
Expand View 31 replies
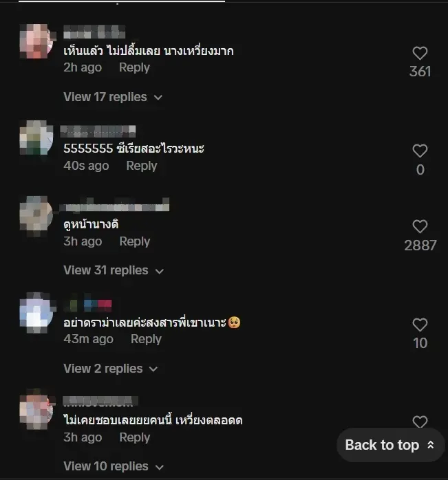tap(114, 270)
